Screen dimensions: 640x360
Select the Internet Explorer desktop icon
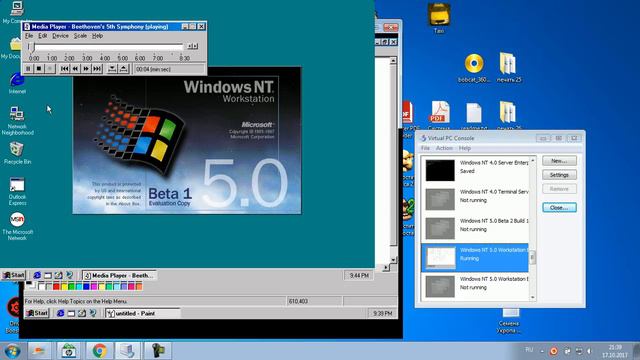[17, 83]
